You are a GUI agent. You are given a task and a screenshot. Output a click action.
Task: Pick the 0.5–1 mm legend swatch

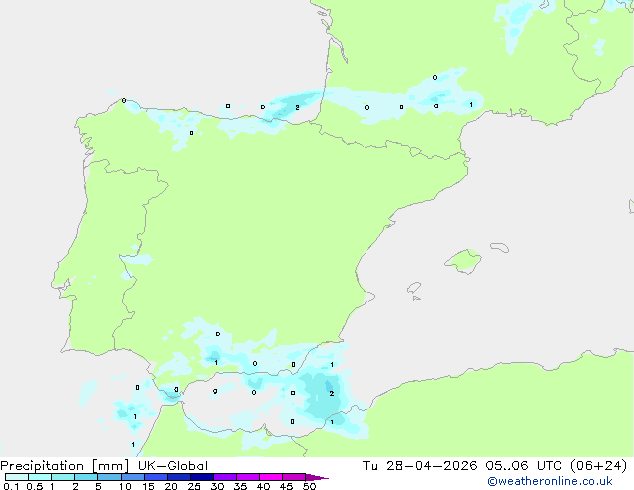tap(40, 477)
